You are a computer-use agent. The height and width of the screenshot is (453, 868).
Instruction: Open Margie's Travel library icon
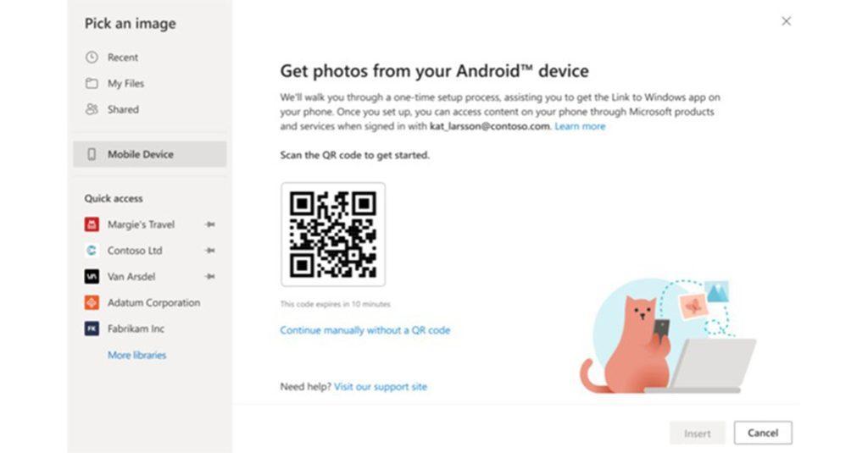coord(92,224)
